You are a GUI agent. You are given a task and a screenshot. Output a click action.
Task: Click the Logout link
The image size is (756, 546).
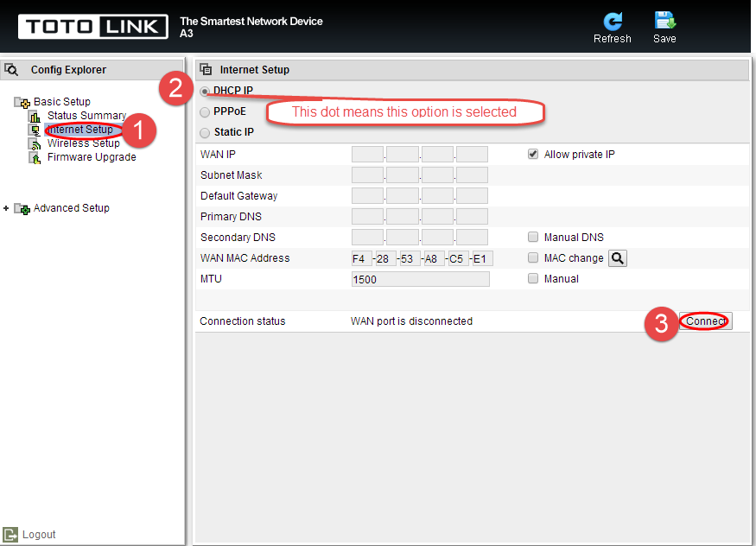click(39, 535)
